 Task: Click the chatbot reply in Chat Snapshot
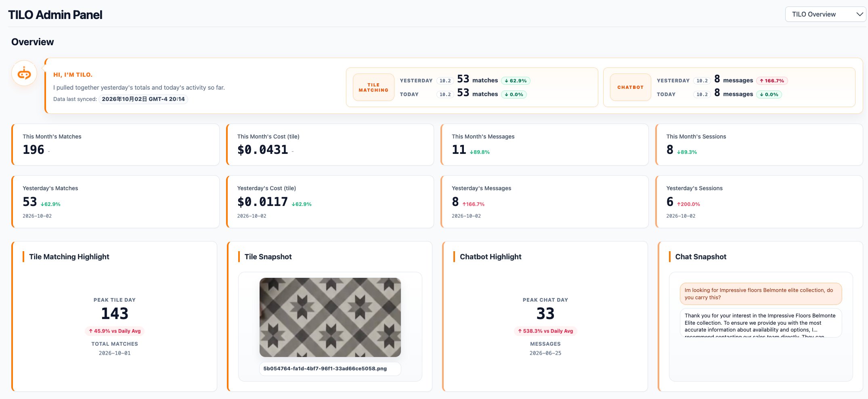761,323
